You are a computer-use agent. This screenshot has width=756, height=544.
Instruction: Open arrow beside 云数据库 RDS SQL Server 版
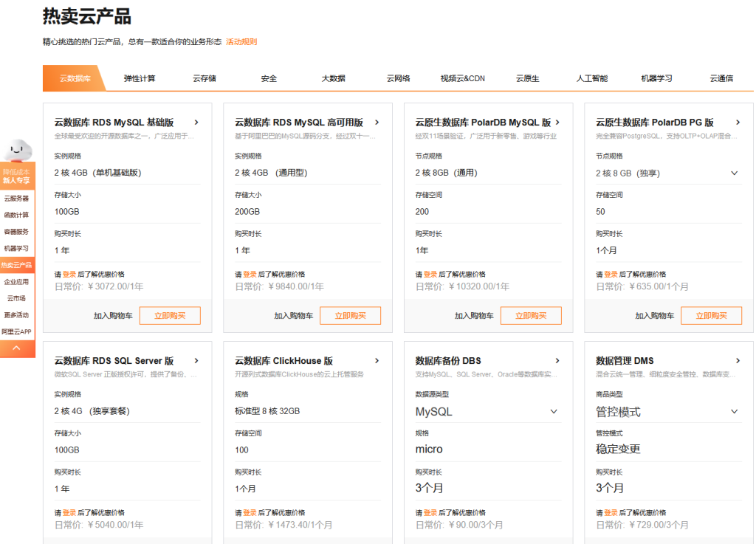tap(196, 360)
